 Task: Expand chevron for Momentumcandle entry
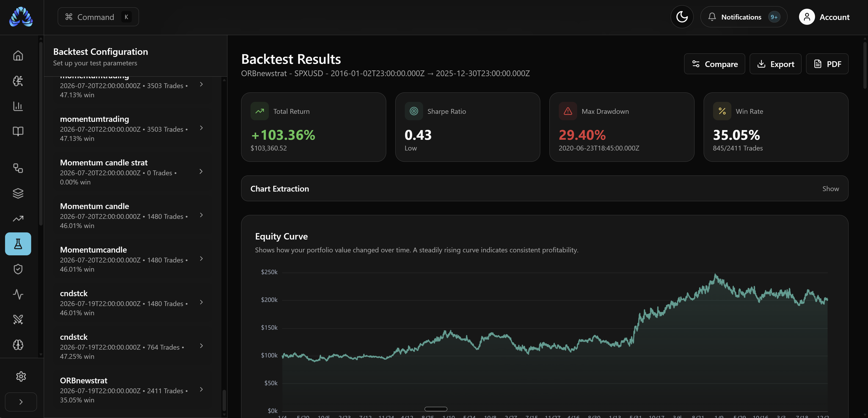[x=201, y=258]
